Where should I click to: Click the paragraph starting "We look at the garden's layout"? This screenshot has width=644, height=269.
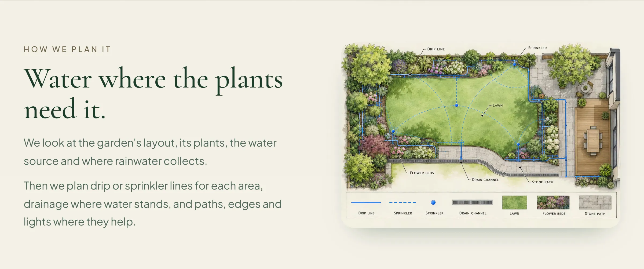[150, 152]
